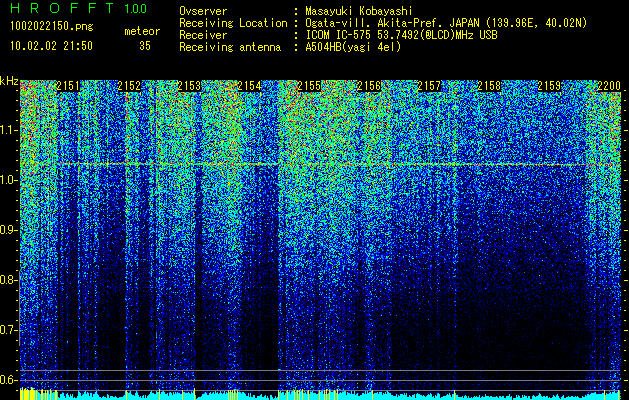This screenshot has width=629, height=400.
Task: Click the 2153 time marker
Action: tap(189, 86)
